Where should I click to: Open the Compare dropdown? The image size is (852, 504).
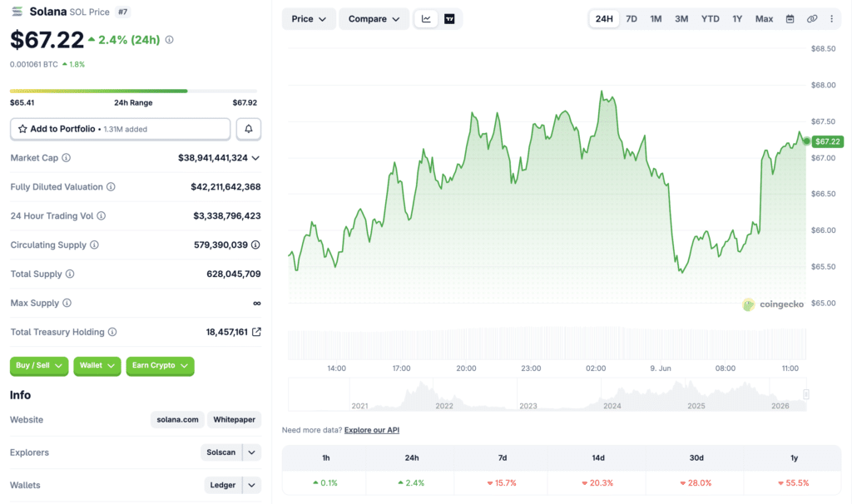[x=374, y=19]
